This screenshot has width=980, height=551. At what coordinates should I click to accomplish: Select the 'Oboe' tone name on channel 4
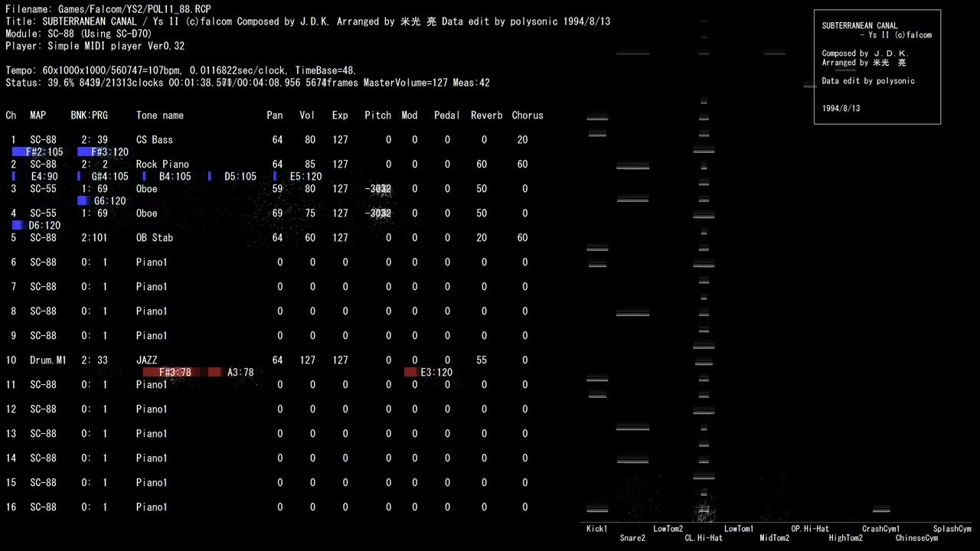click(x=147, y=213)
